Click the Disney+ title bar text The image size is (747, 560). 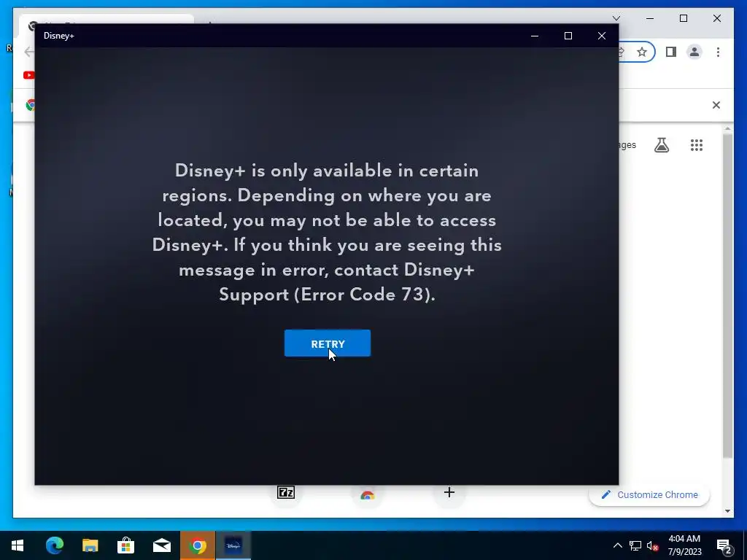58,36
